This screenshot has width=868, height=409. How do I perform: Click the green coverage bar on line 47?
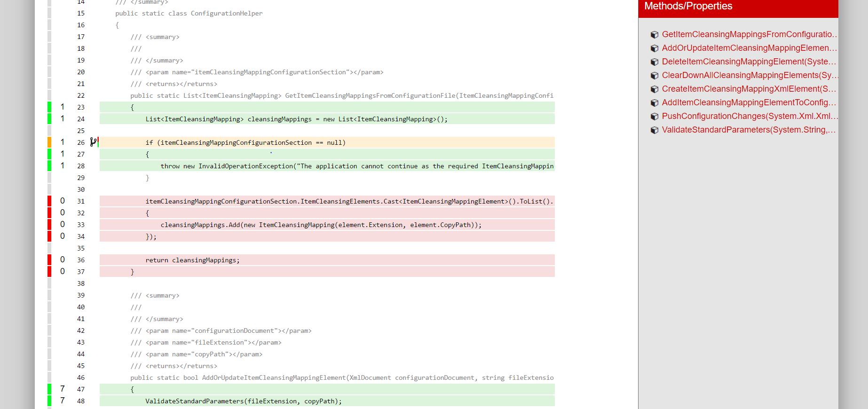49,389
